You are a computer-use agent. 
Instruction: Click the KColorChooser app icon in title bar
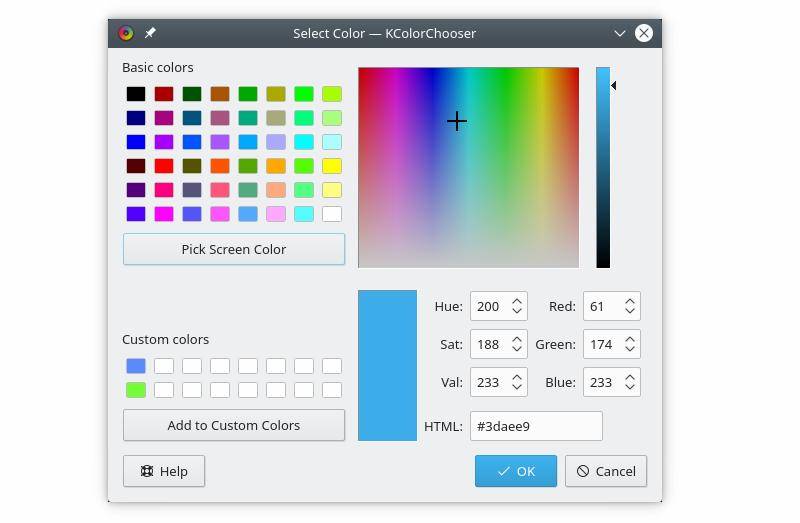126,33
